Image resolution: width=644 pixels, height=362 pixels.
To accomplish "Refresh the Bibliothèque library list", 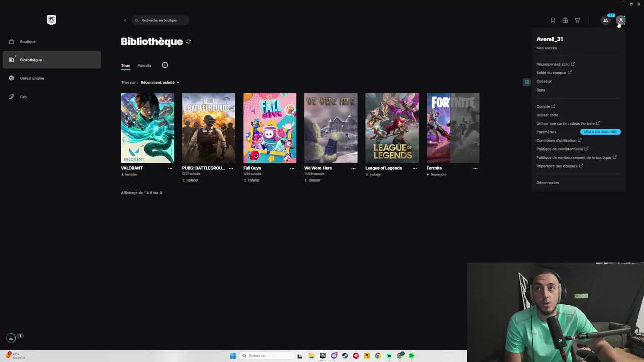I will 188,41.
